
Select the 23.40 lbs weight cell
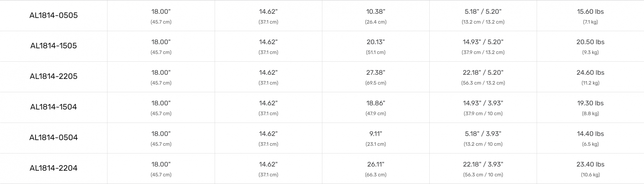click(590, 165)
